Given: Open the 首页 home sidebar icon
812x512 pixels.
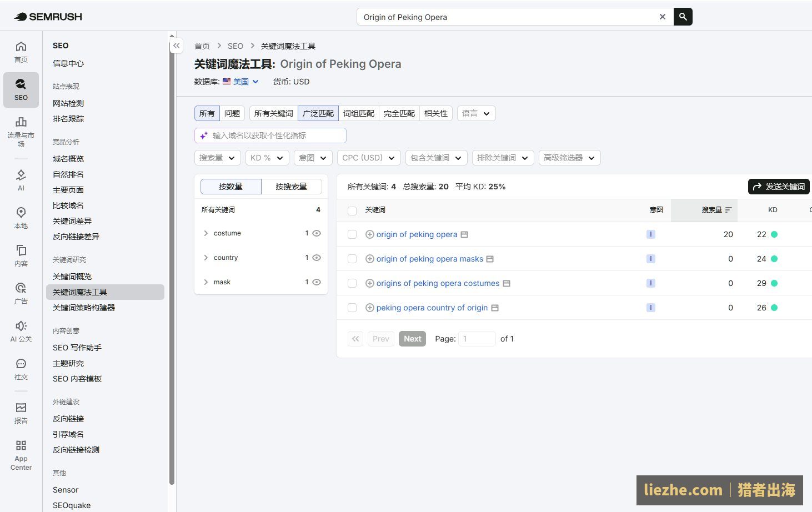Looking at the screenshot, I should pyautogui.click(x=21, y=52).
